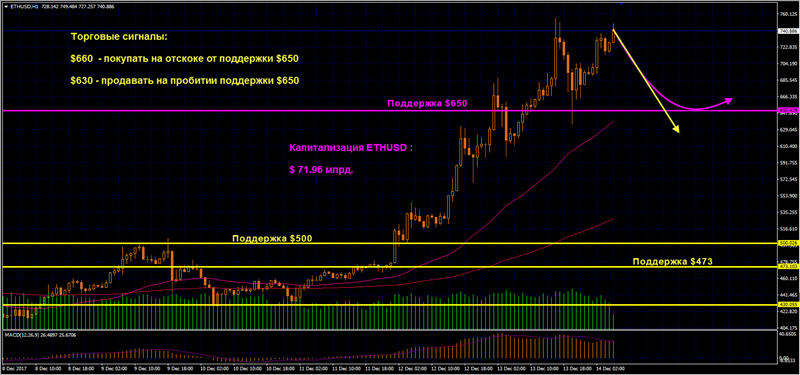Click the triangle beside ETHUSD,H1 symbol title
This screenshot has height=375, width=800.
pos(4,7)
